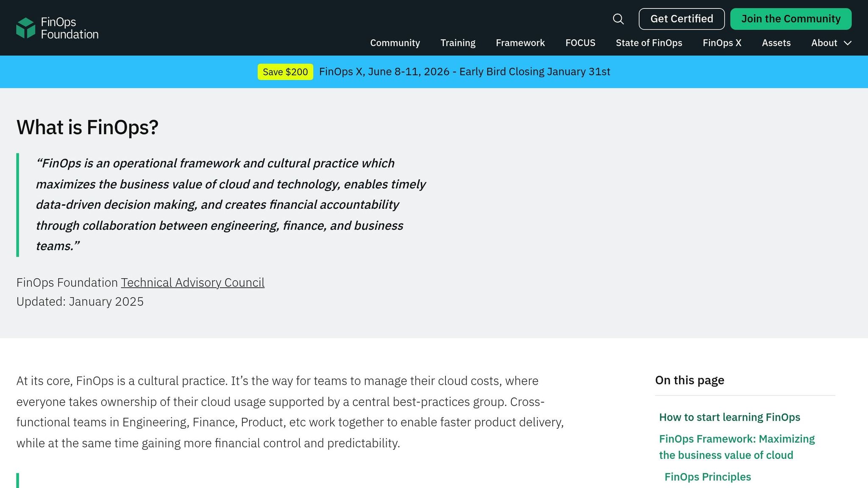Jump to How to start learning FinOps

[x=729, y=417]
